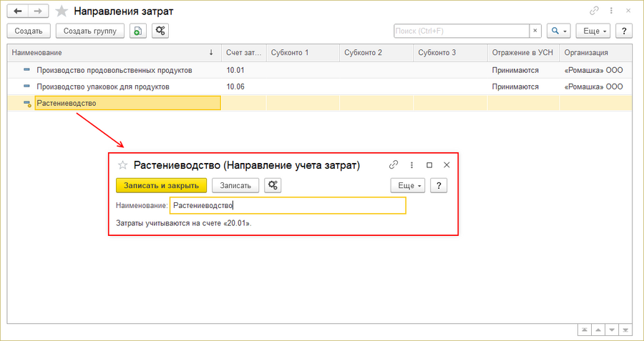
Task: Copy link icon in main window header
Action: [x=594, y=11]
